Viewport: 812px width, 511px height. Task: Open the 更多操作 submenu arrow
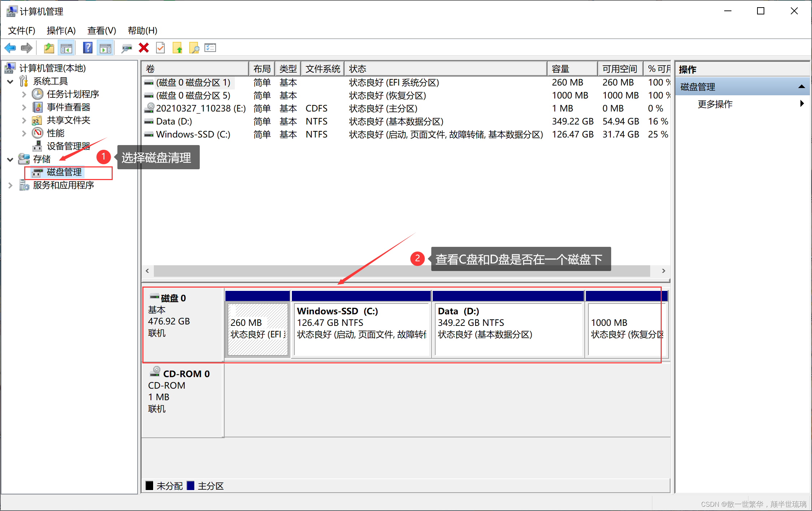coord(802,104)
